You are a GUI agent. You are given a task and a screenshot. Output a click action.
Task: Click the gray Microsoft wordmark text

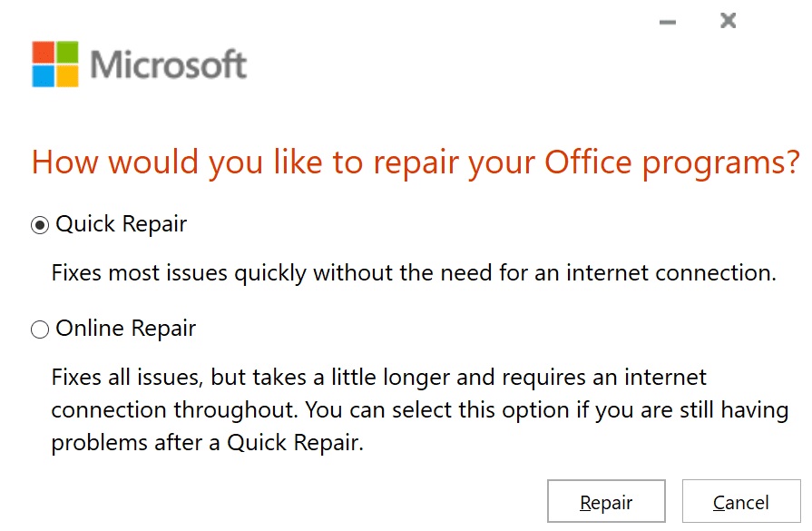pyautogui.click(x=169, y=64)
